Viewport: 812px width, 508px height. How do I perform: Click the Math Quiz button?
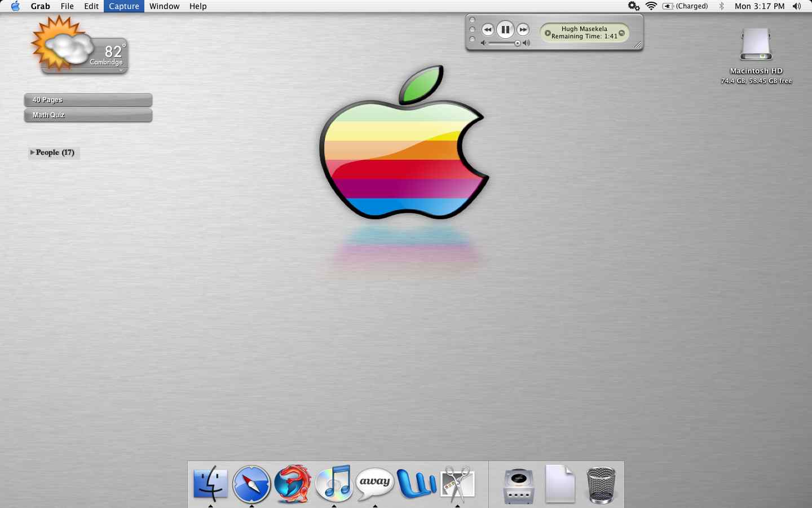coord(88,115)
